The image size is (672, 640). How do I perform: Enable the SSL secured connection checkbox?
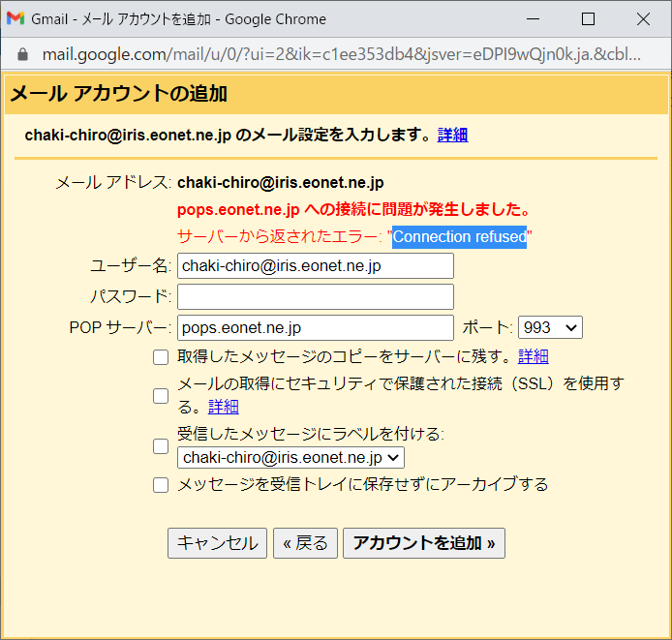(161, 396)
